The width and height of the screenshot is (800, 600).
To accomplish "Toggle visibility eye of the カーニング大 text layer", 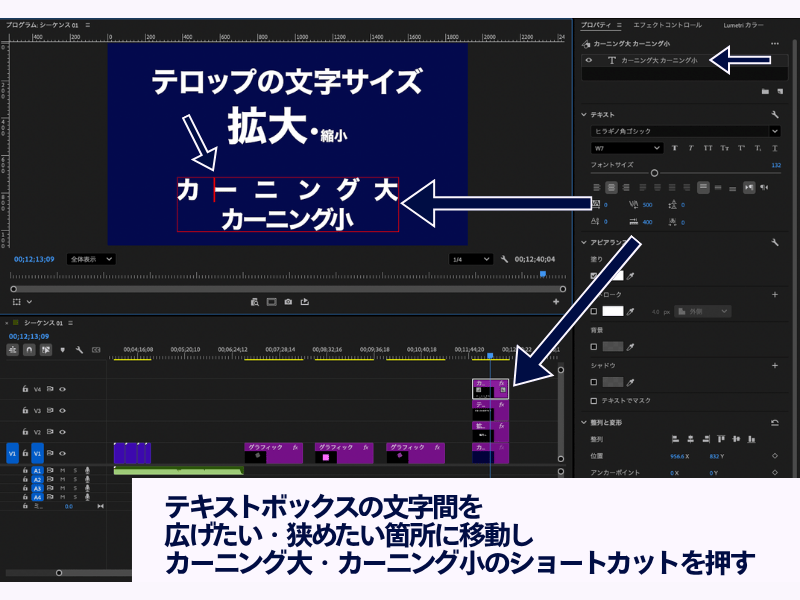I will pos(588,60).
